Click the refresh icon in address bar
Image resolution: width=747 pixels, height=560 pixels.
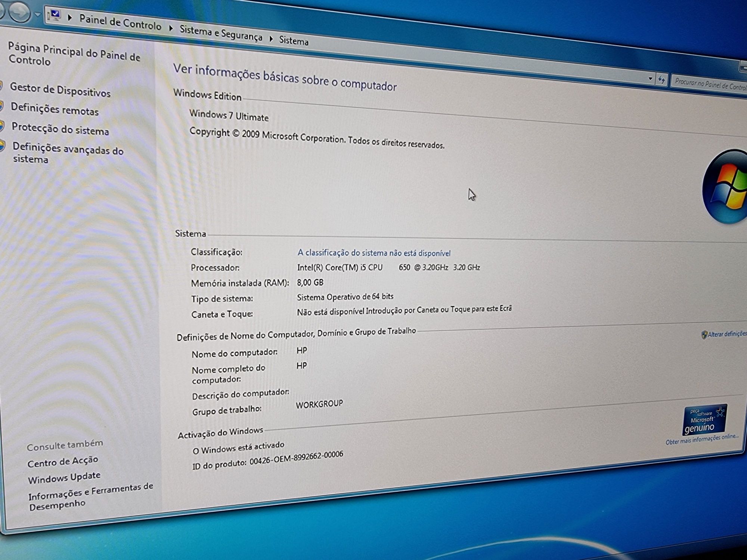pos(661,80)
